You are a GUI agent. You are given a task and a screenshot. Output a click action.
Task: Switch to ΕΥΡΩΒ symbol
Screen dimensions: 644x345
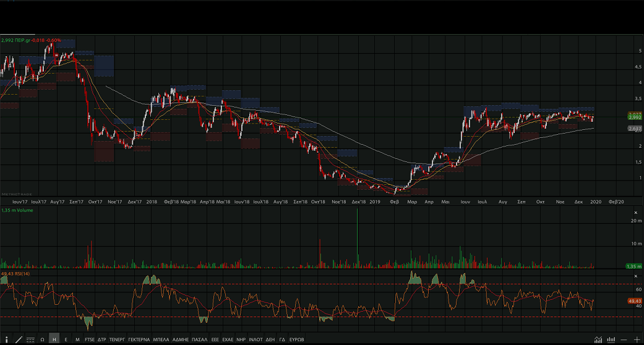297,339
